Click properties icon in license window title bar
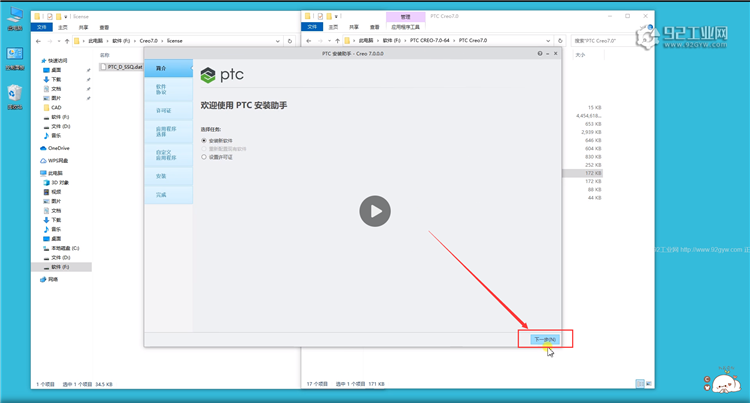Viewport: 750px width, 403px height. pos(50,17)
